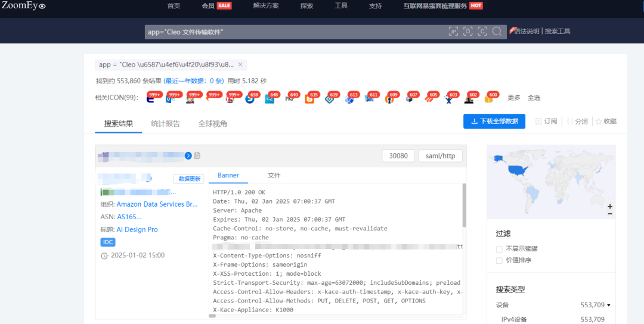Select the red striped icon badged 605

pos(428,99)
